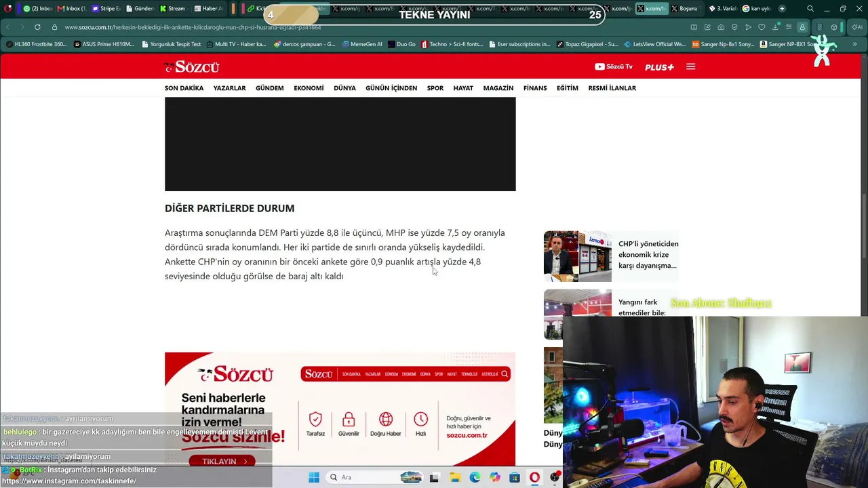The height and width of the screenshot is (488, 868).
Task: Click the Güvenilir padlock icon in the banner
Action: pyautogui.click(x=349, y=420)
